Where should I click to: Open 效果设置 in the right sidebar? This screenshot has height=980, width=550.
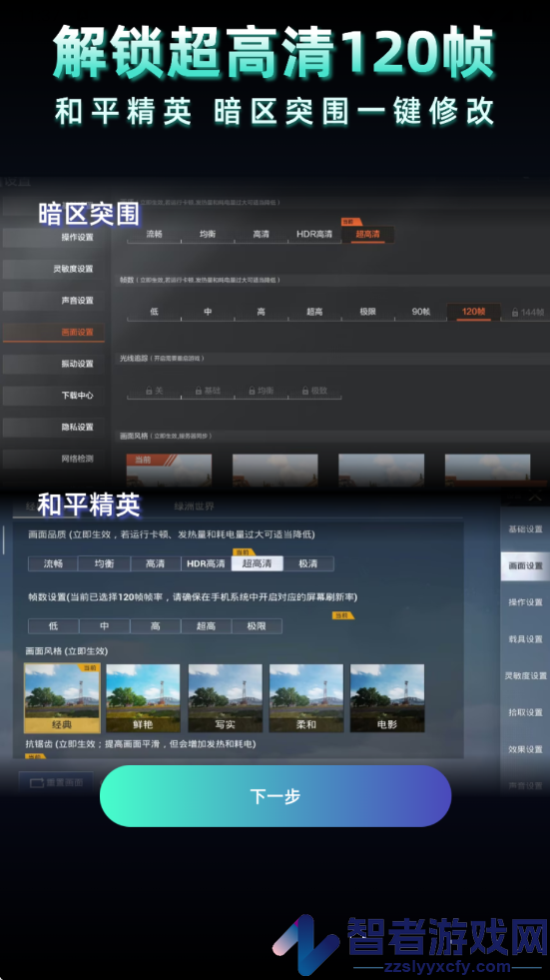pos(525,749)
